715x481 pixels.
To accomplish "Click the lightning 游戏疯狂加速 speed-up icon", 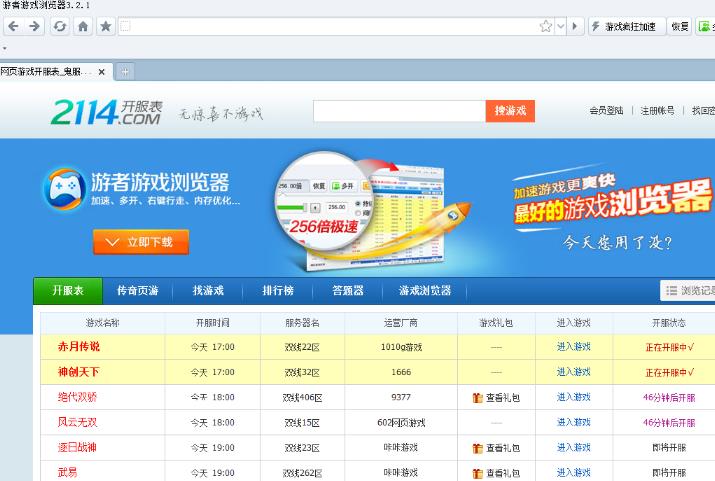I will coord(596,26).
